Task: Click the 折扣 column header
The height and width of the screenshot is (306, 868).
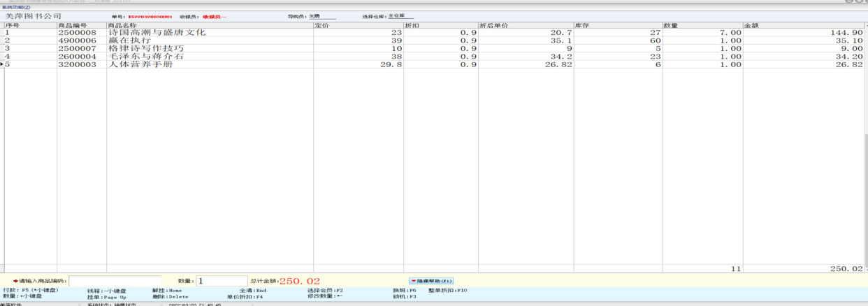Action: [440, 26]
